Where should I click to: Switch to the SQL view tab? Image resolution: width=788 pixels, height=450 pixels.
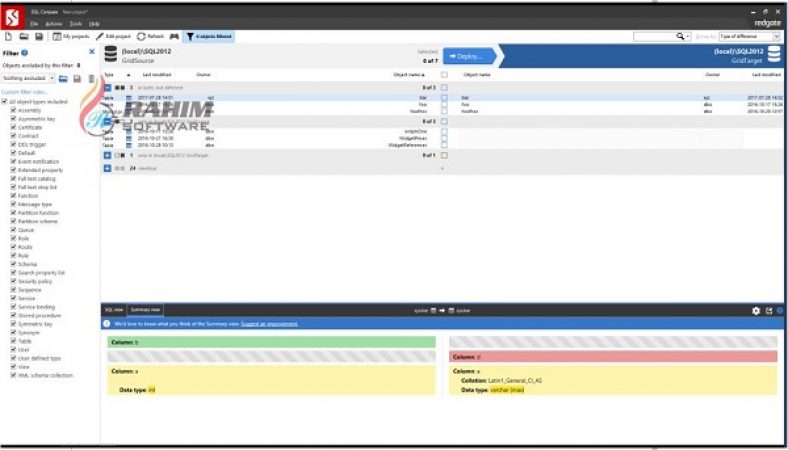(x=114, y=310)
